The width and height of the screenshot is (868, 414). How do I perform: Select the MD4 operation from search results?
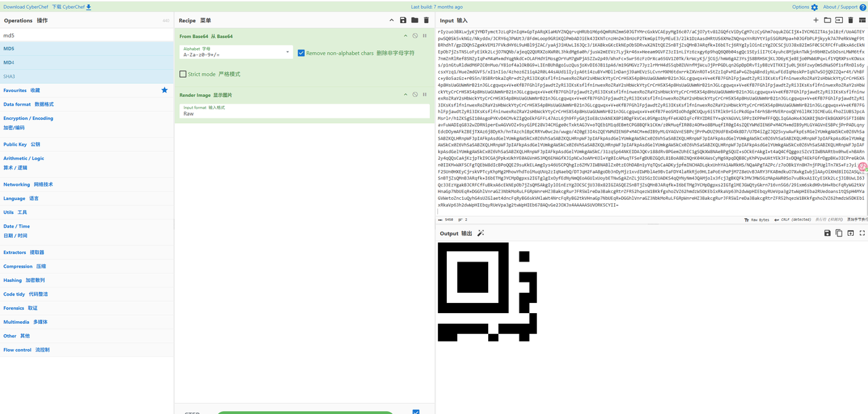click(87, 62)
